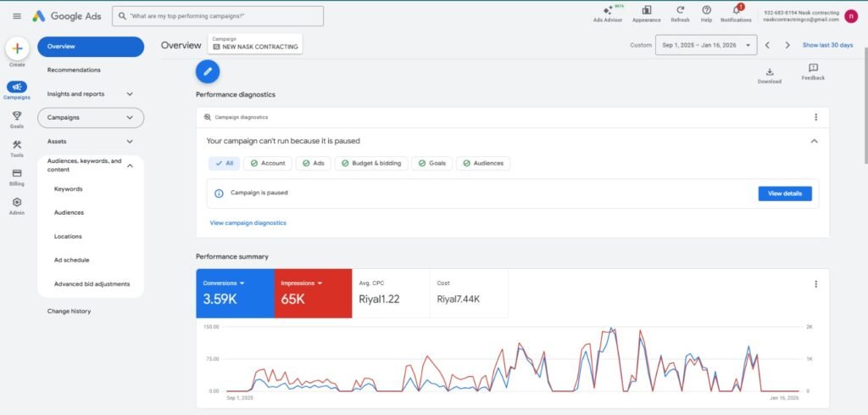The width and height of the screenshot is (868, 415).
Task: Open the hamburger main menu
Action: pos(17,16)
